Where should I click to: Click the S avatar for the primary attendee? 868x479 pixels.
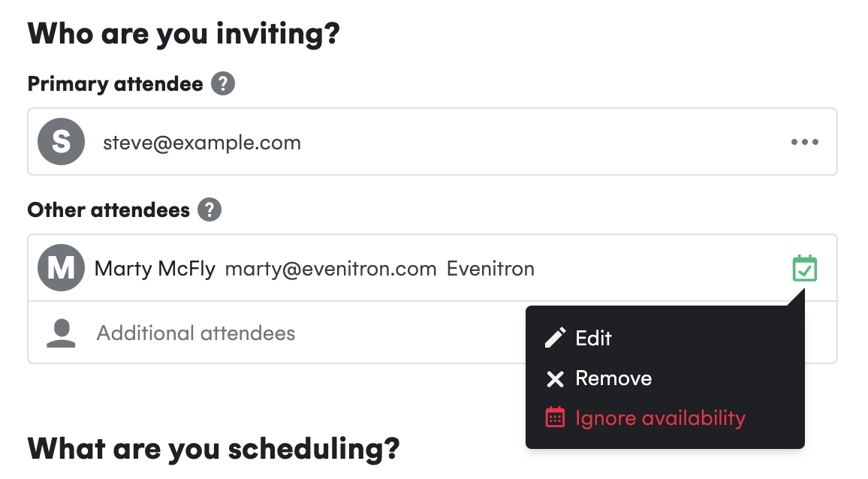(x=61, y=142)
